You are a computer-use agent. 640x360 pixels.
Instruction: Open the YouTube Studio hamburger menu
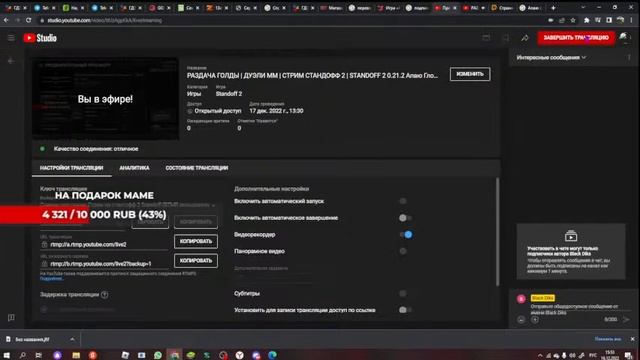(11, 38)
